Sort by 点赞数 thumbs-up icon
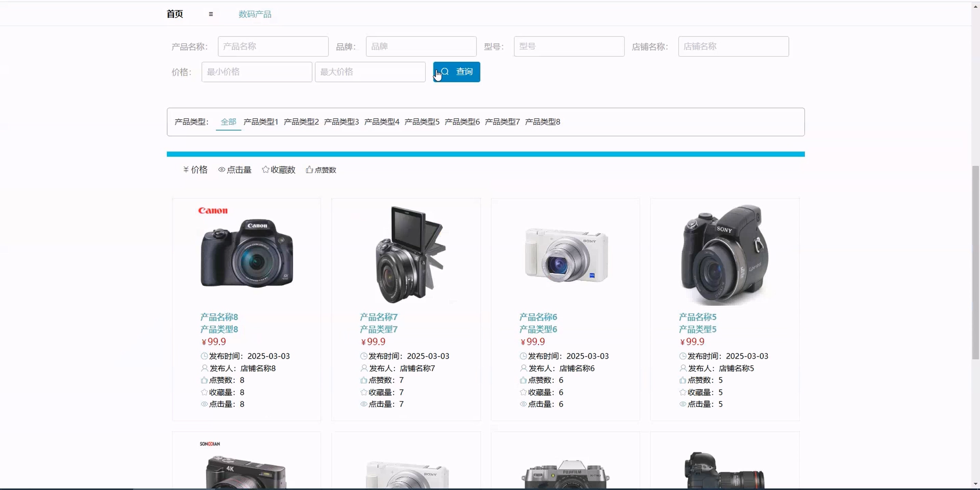Screen dimensions: 980x490 pos(309,170)
